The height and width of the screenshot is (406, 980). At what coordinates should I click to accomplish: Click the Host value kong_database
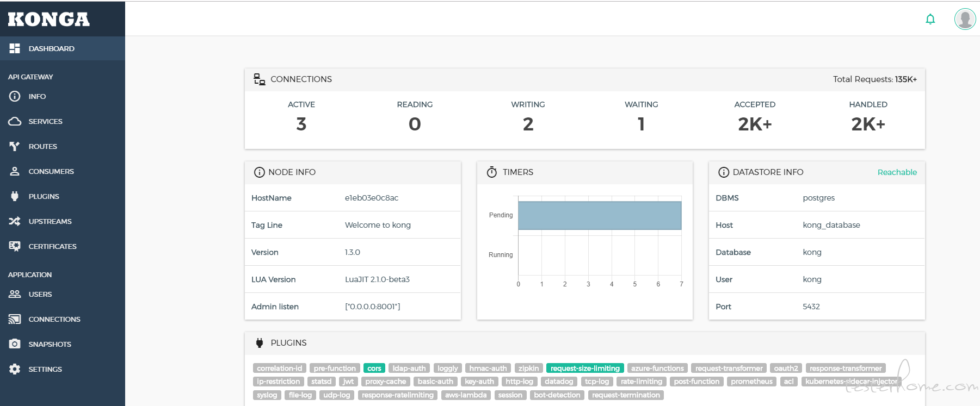point(831,225)
